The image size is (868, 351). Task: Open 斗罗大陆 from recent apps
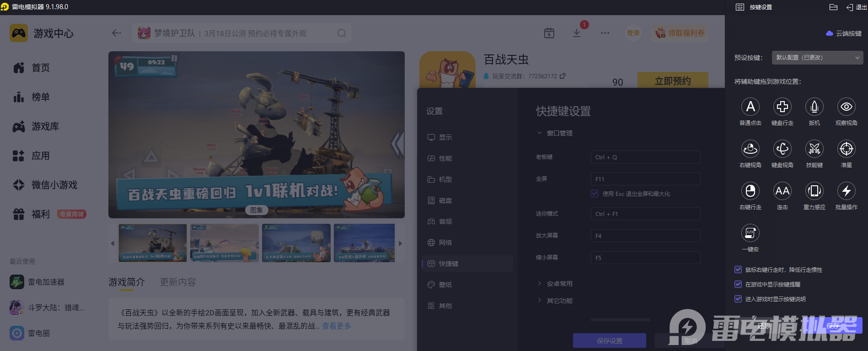pyautogui.click(x=47, y=308)
